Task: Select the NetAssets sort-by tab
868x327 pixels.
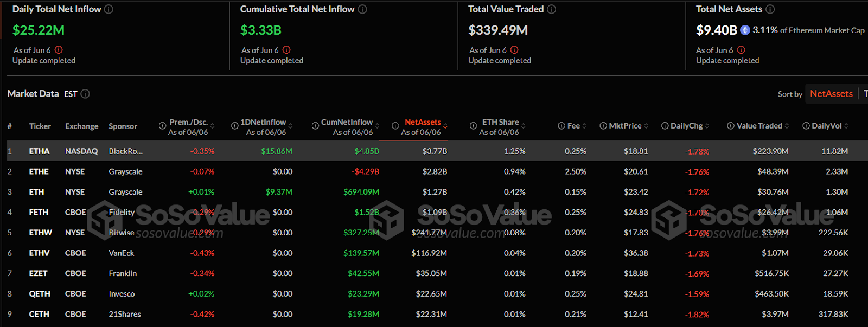Action: coord(831,94)
